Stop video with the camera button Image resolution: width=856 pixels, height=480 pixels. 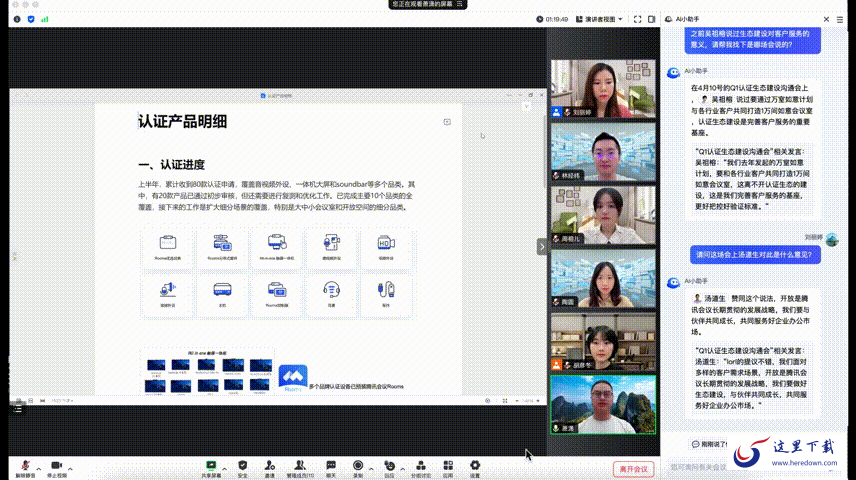(56, 466)
